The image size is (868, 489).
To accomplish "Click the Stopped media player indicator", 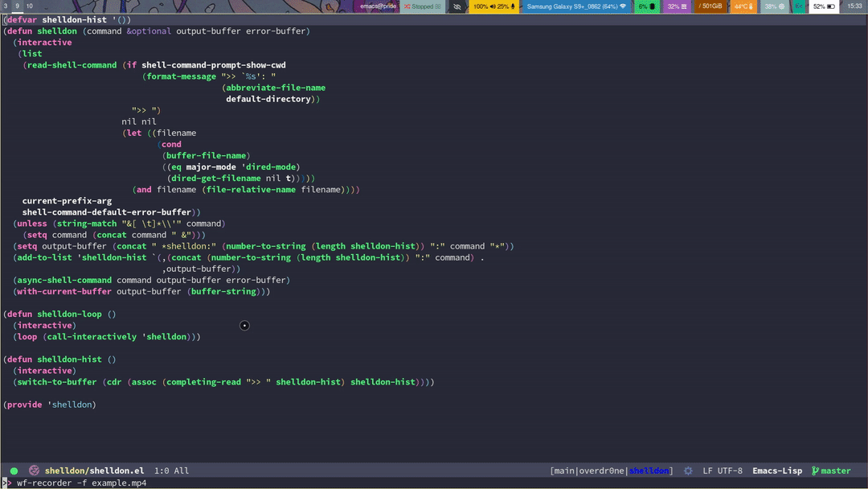I will [423, 6].
